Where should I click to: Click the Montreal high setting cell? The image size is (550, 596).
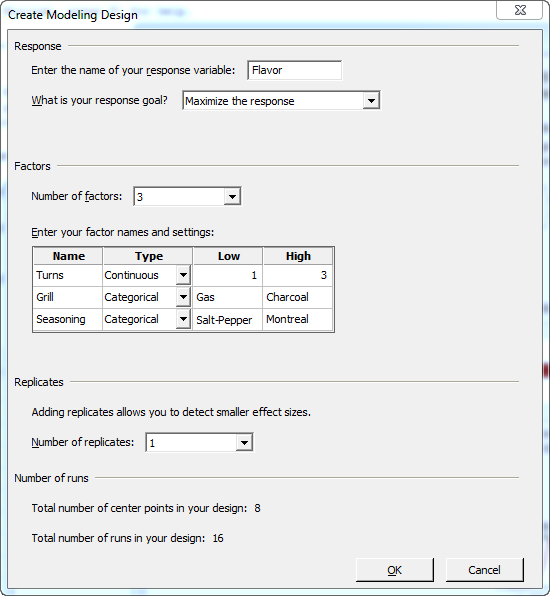tap(298, 319)
